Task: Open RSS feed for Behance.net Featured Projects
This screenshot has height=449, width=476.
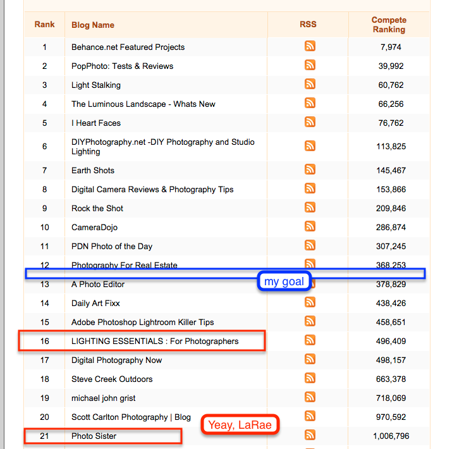Action: (x=310, y=46)
